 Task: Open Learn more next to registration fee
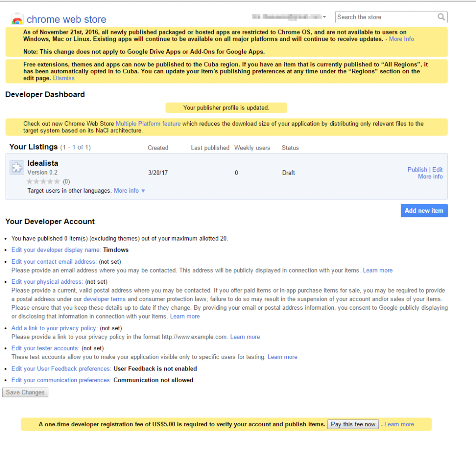(399, 424)
